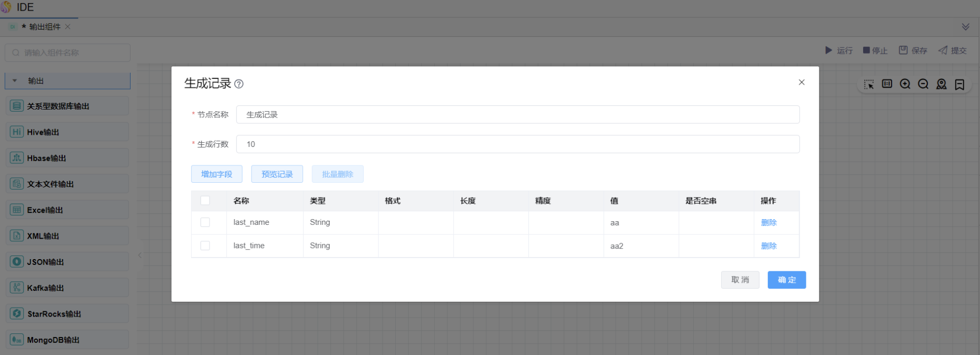Collapse the left sidebar using the arrow handle
980x355 pixels.
click(140, 255)
